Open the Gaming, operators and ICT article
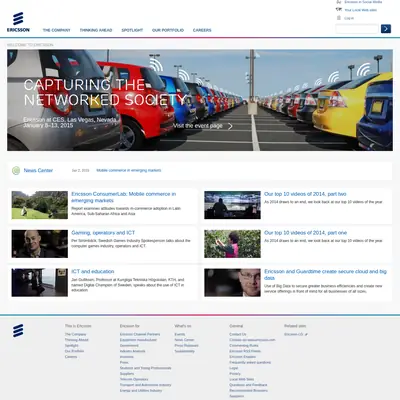Viewport: 400px width, 400px height. pos(103,233)
